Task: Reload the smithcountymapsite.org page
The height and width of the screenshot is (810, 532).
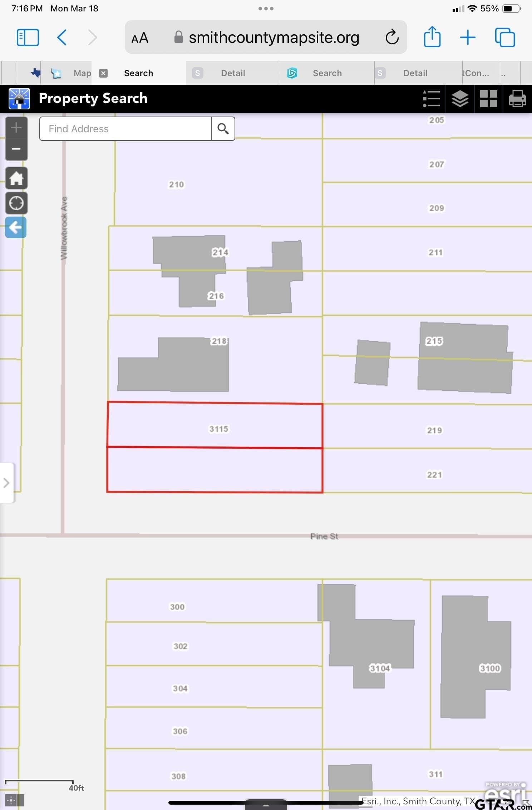Action: pos(392,37)
